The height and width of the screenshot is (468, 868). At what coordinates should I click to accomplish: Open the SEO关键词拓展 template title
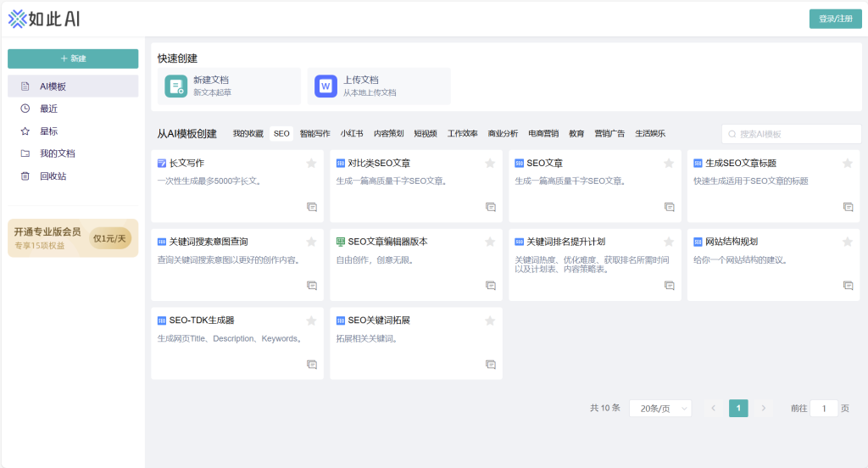point(379,320)
